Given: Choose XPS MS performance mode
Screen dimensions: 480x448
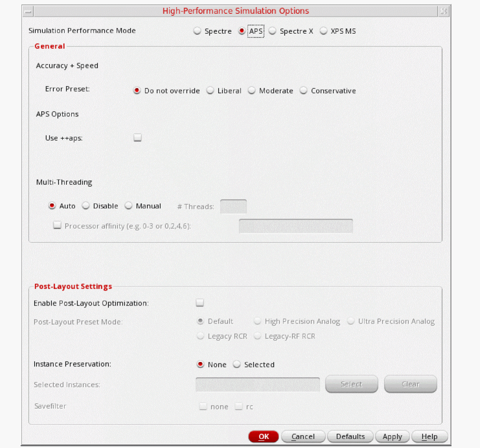Looking at the screenshot, I should [x=324, y=31].
